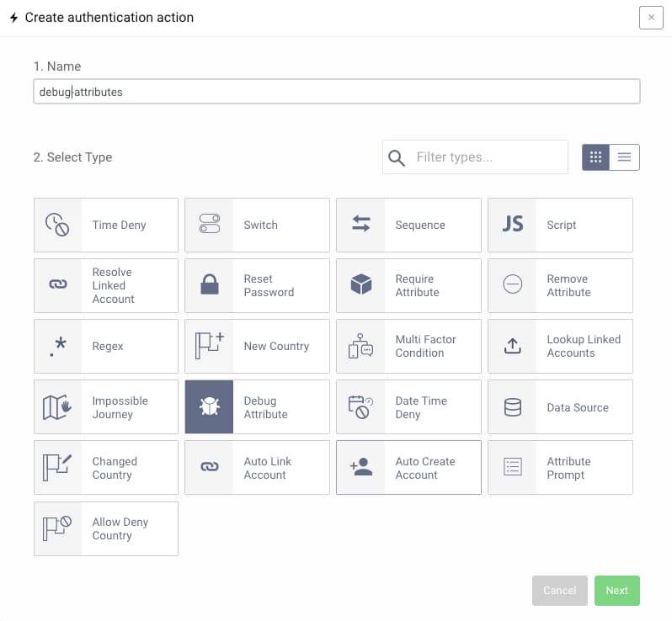Select the Time Deny clock icon
The image size is (672, 621).
(57, 225)
